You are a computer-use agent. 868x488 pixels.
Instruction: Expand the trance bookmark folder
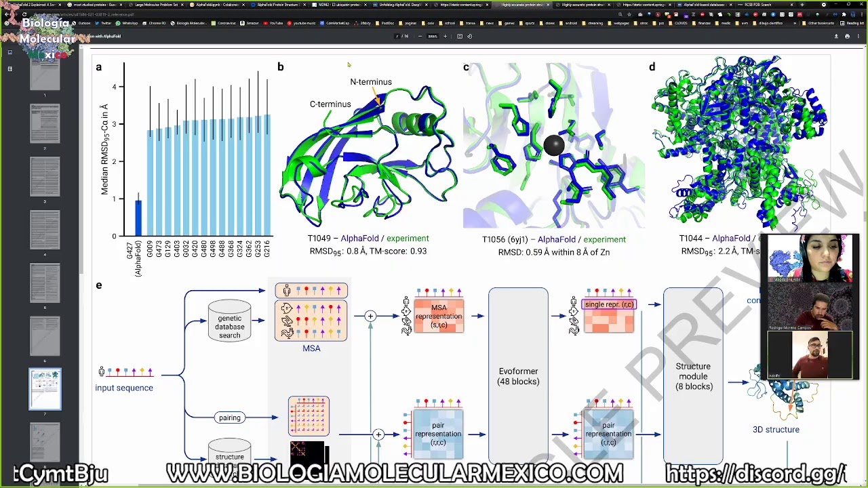[468, 23]
